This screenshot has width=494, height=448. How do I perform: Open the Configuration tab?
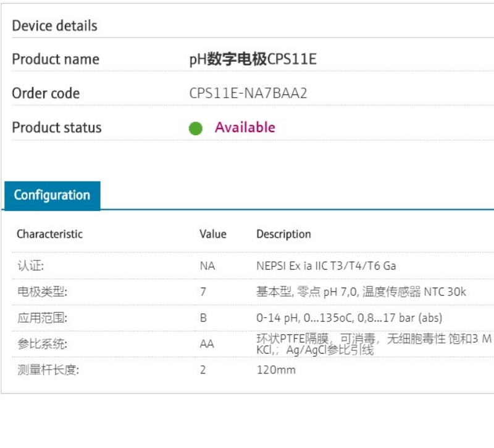tap(52, 196)
